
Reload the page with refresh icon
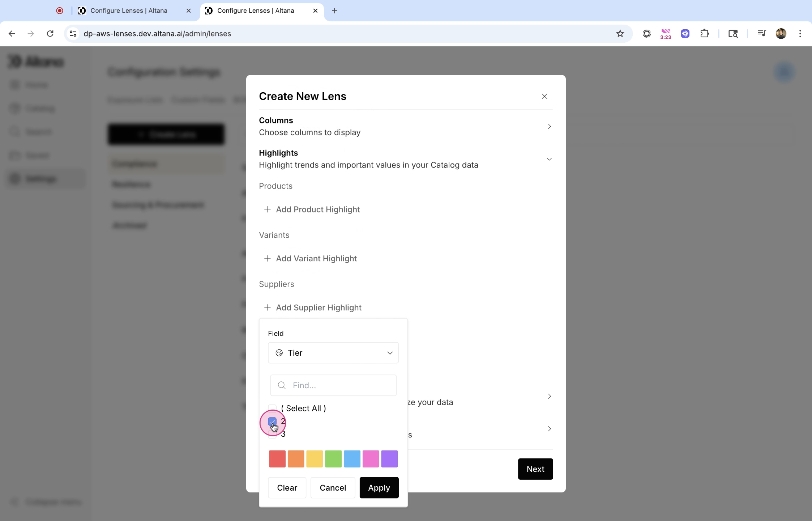(50, 34)
